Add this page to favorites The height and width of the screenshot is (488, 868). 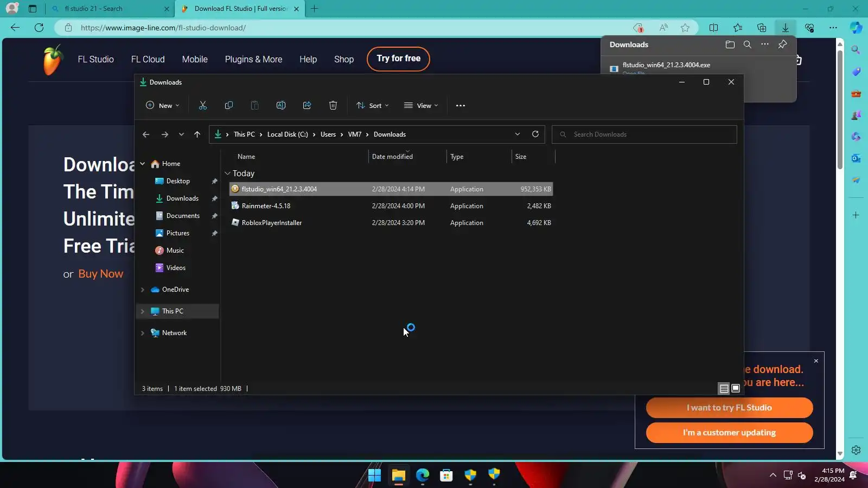(685, 28)
